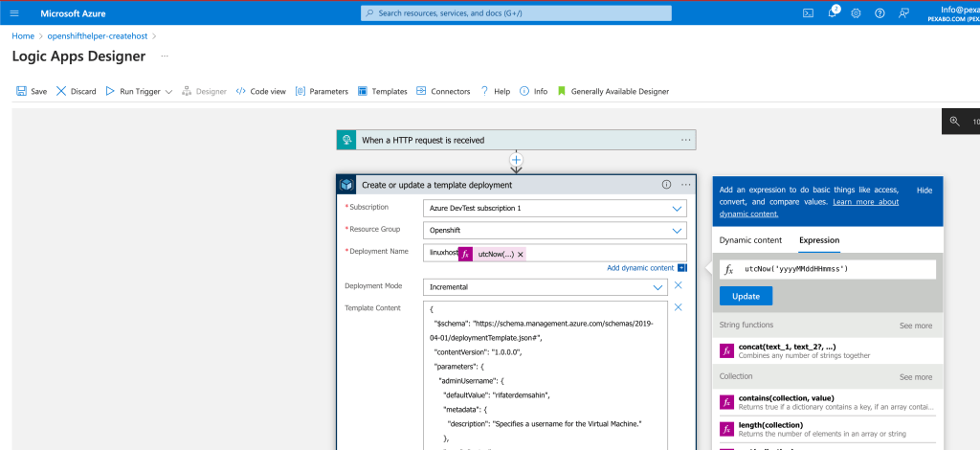Open the account menu Info@pexa
This screenshot has width=980, height=450.
[x=954, y=13]
